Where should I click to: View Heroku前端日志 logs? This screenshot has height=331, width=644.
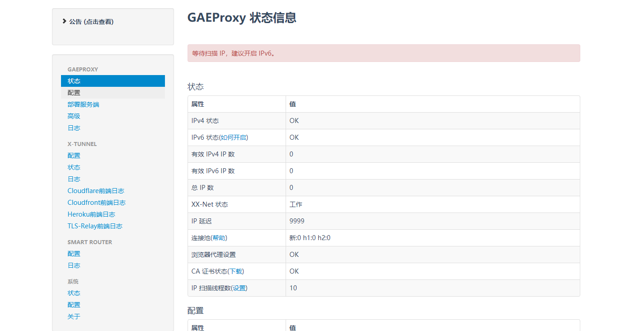coord(91,214)
